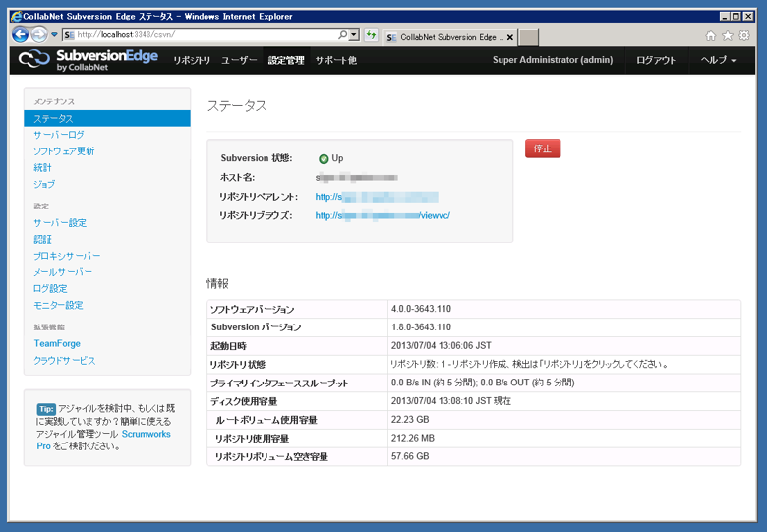Screen dimensions: 767x532
Task: Click the Scrumworks Pro tip link
Action: (146, 434)
